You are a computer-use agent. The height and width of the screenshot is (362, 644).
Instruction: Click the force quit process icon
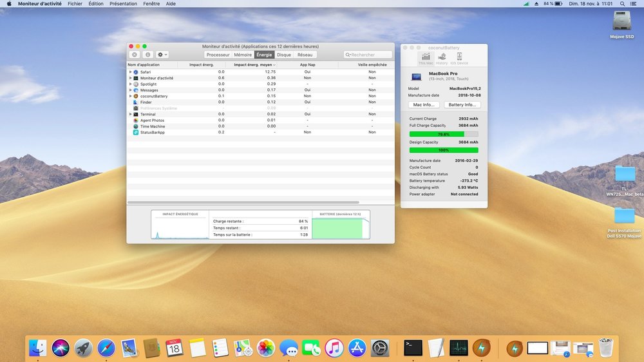[x=135, y=55]
